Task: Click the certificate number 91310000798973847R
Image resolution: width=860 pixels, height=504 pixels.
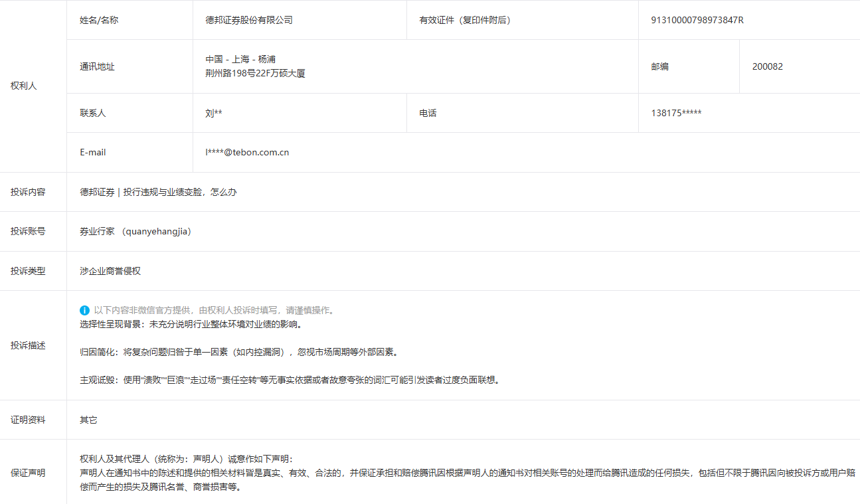Action: pyautogui.click(x=697, y=20)
